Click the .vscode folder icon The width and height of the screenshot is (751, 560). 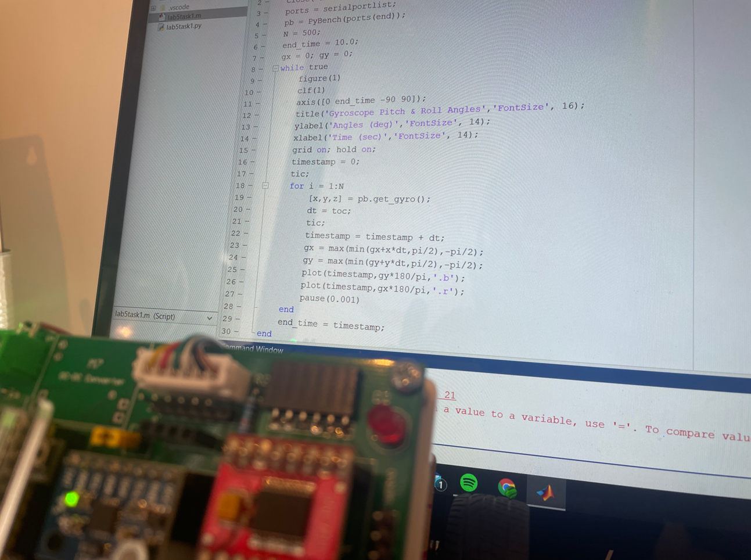[163, 8]
